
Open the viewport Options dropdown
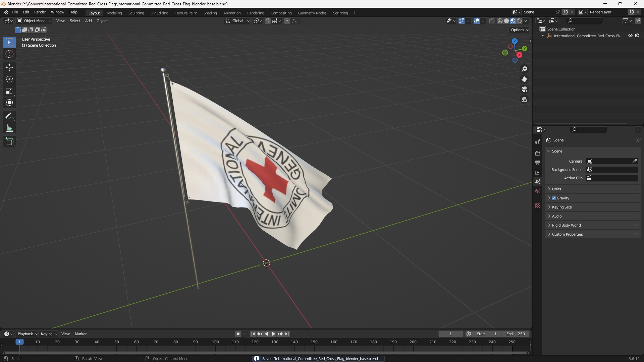click(x=520, y=30)
